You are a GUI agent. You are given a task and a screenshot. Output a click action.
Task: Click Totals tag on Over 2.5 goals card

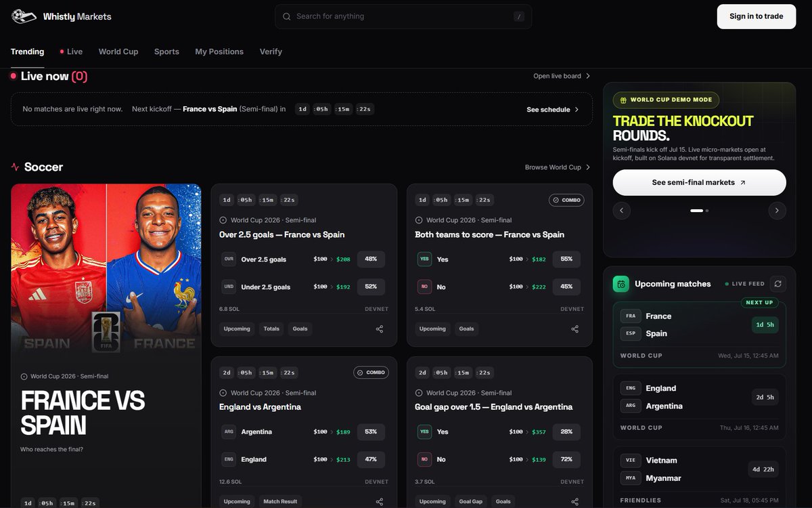pos(271,329)
